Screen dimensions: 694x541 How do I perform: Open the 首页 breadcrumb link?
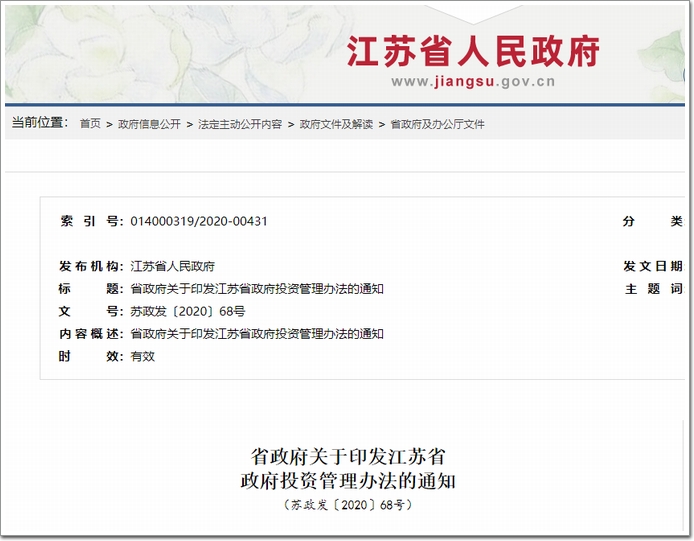(90, 124)
